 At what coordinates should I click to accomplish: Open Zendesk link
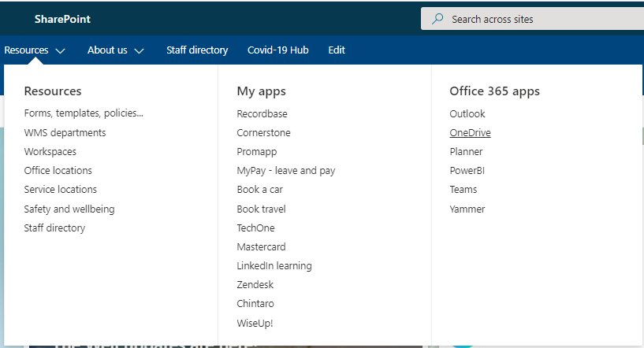255,284
